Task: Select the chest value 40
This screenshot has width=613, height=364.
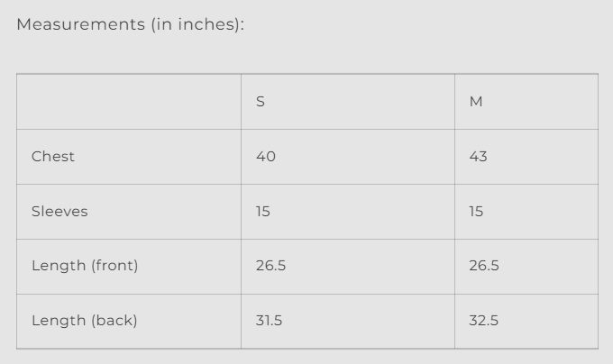Action: click(266, 157)
